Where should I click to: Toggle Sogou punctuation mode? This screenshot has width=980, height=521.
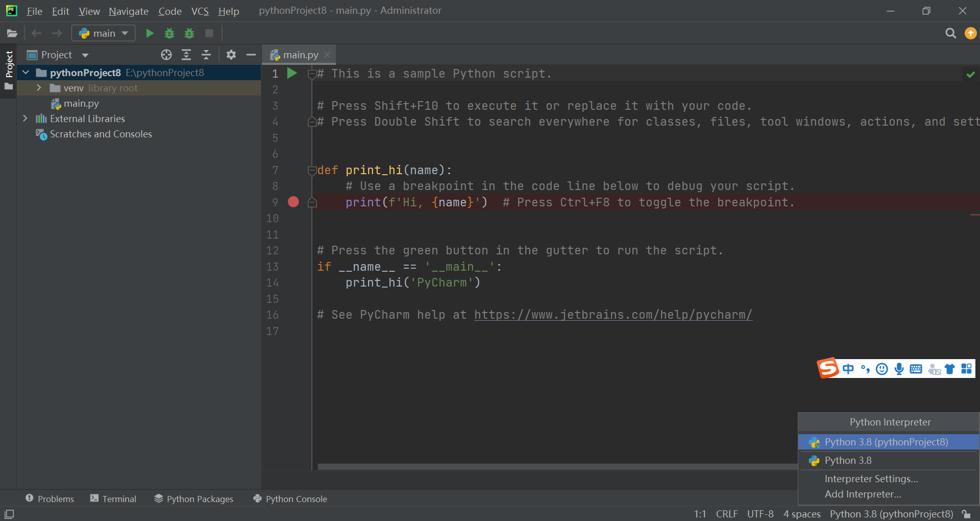click(865, 369)
